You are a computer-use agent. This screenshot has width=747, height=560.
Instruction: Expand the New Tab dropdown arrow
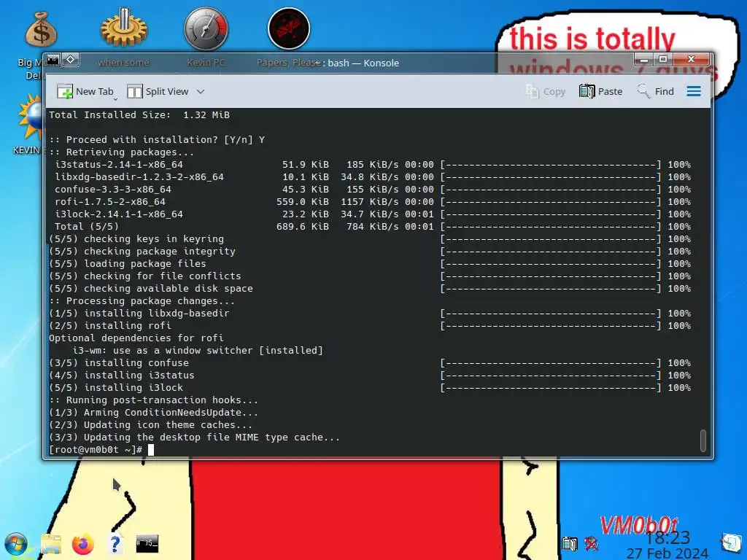[115, 99]
